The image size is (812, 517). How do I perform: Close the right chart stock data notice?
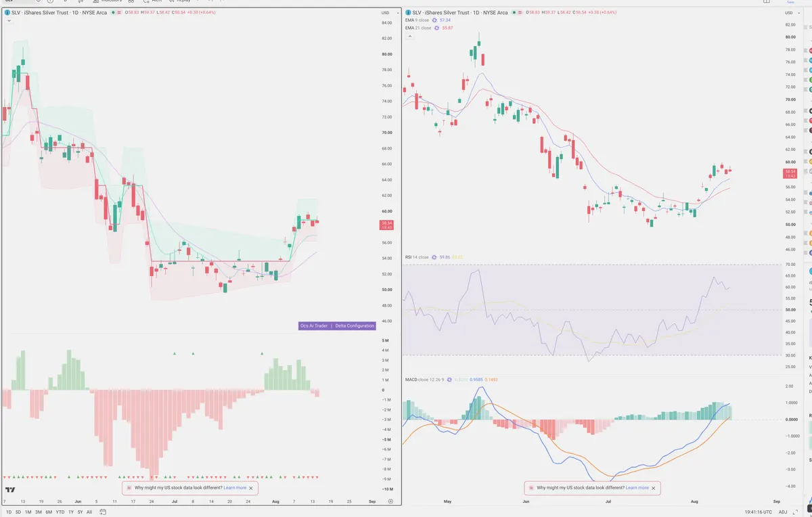coord(653,488)
